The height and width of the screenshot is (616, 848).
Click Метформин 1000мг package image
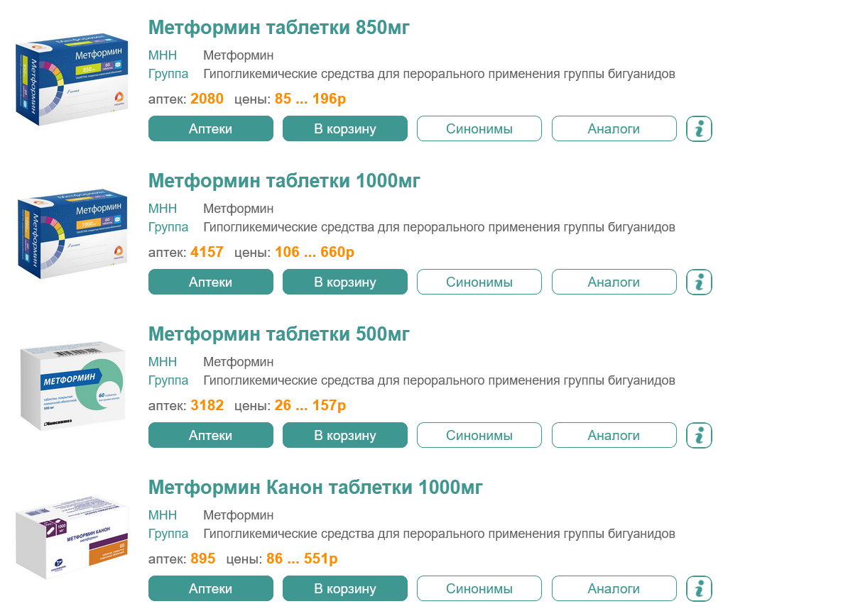72,233
